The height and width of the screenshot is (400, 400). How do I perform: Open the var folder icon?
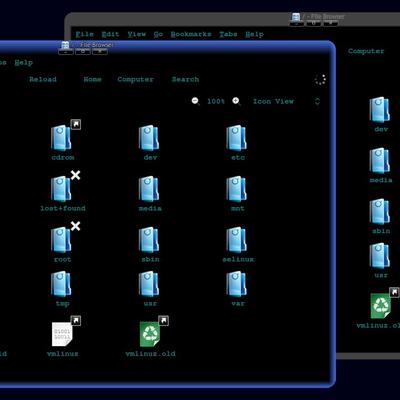tap(236, 284)
